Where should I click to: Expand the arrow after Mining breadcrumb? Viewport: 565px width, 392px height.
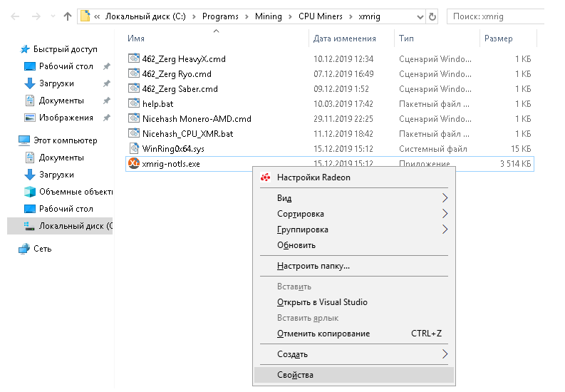(x=290, y=16)
